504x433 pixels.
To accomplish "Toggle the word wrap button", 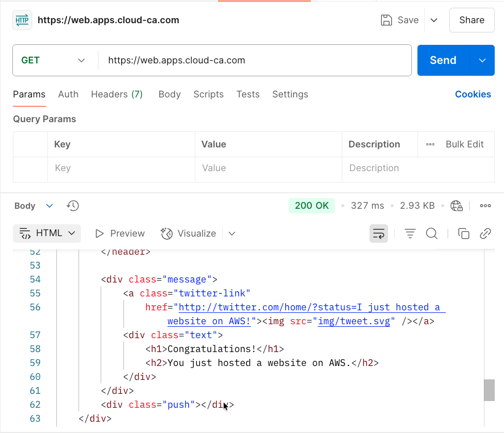I will (378, 234).
